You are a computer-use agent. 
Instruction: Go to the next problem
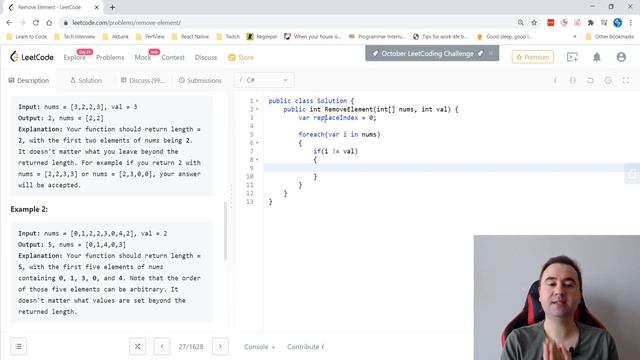point(220,347)
